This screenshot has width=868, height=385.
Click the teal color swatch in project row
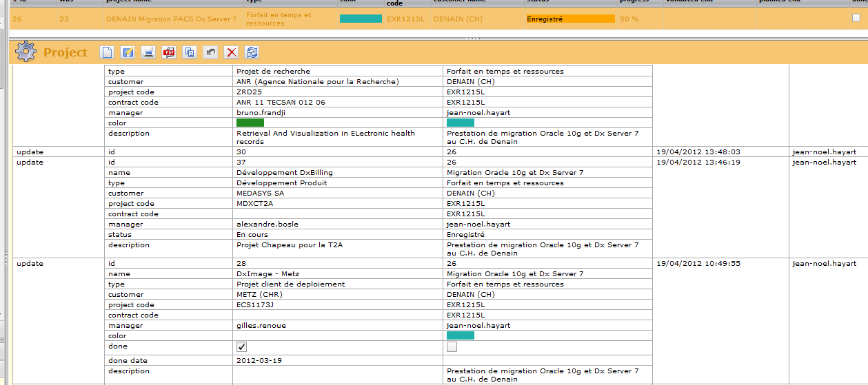tap(361, 19)
